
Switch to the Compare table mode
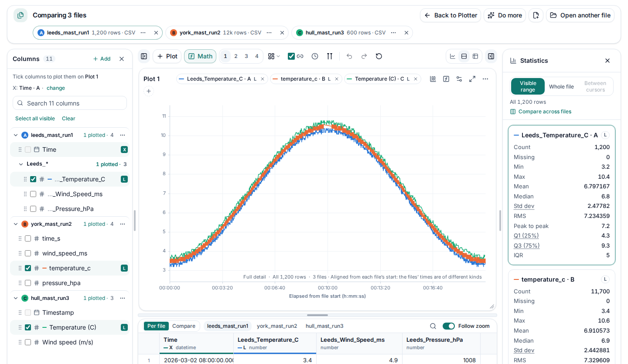pos(184,326)
